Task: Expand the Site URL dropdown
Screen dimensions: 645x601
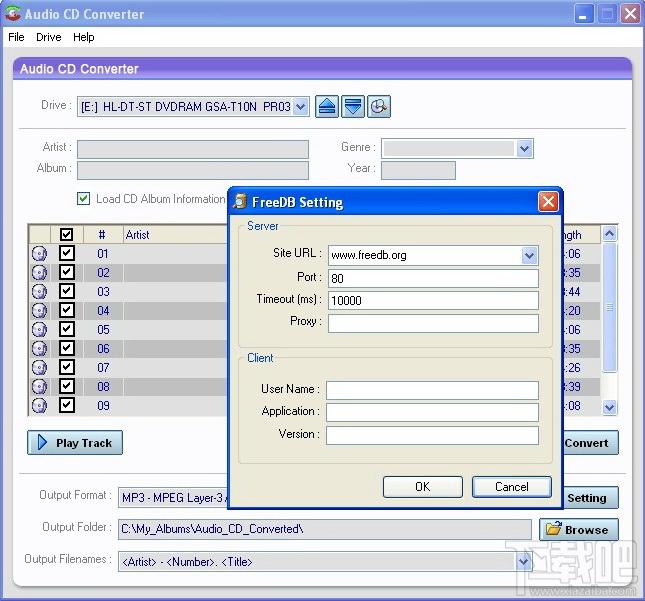Action: 529,255
